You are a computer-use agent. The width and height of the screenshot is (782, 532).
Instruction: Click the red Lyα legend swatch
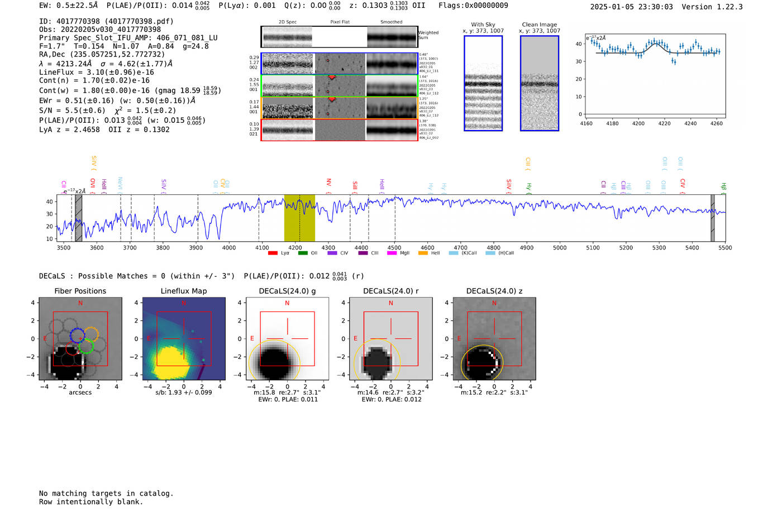click(x=273, y=253)
